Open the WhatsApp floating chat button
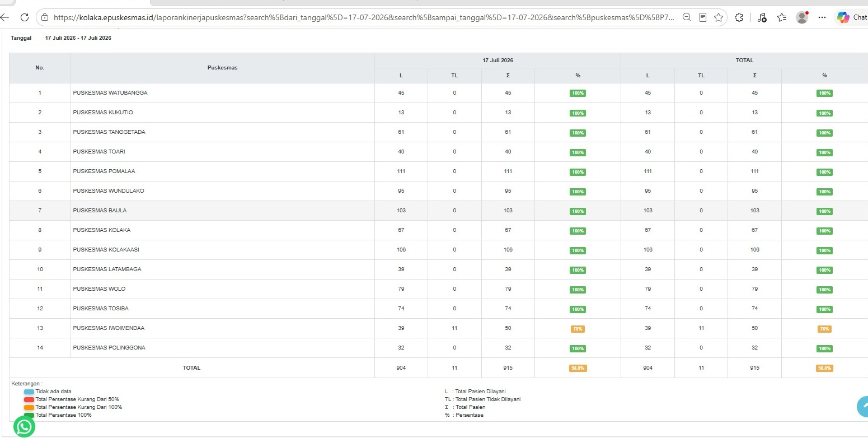Screen dimensions: 868x447 pyautogui.click(x=24, y=426)
